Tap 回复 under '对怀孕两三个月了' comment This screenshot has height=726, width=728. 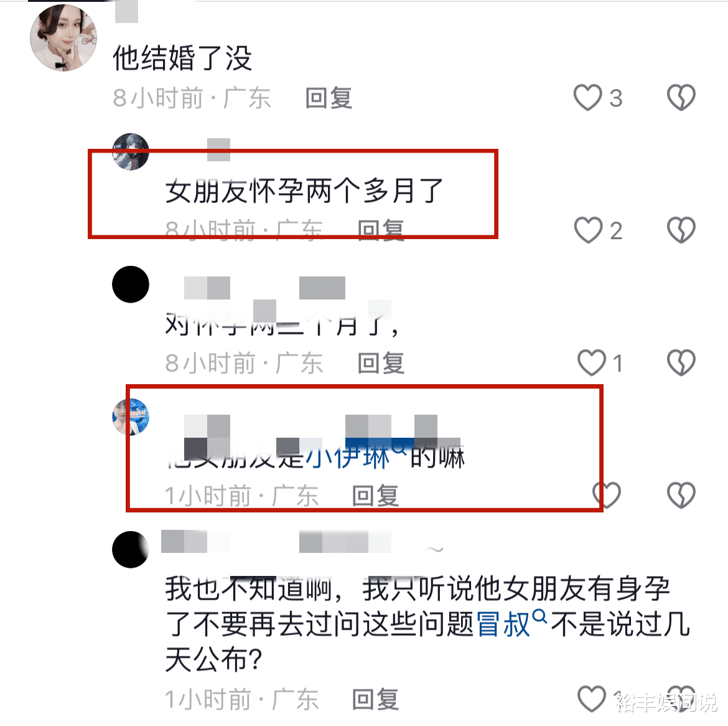coord(381,363)
